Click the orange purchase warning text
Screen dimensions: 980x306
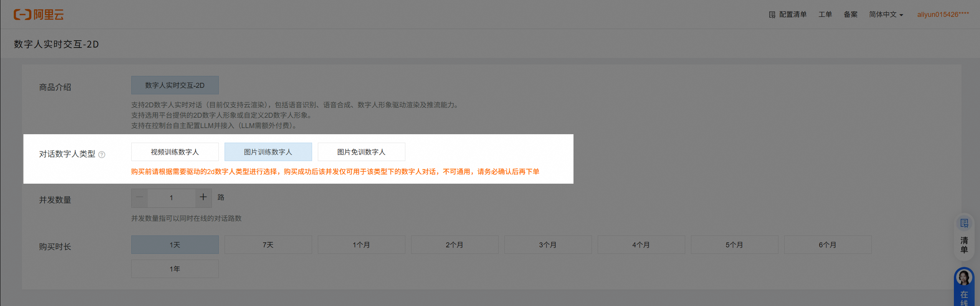(x=335, y=172)
